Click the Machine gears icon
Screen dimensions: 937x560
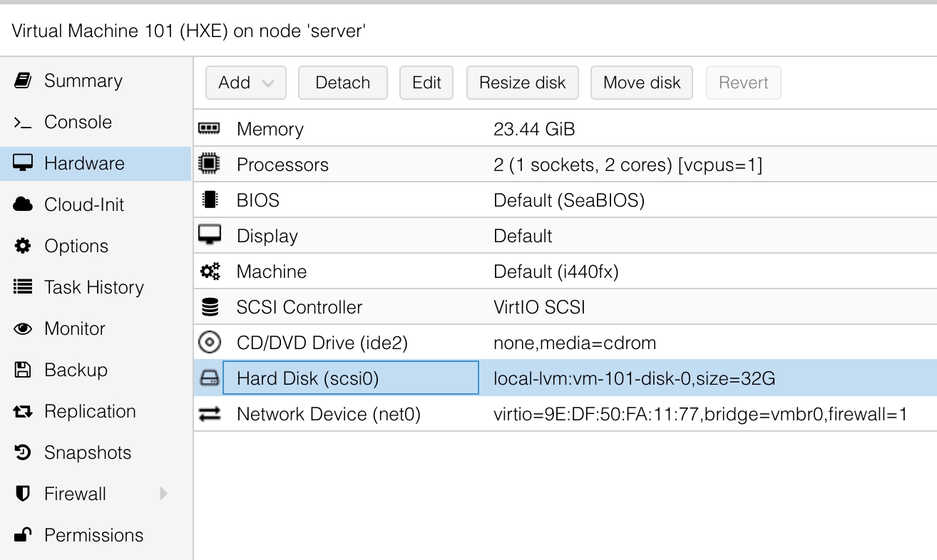[x=209, y=271]
